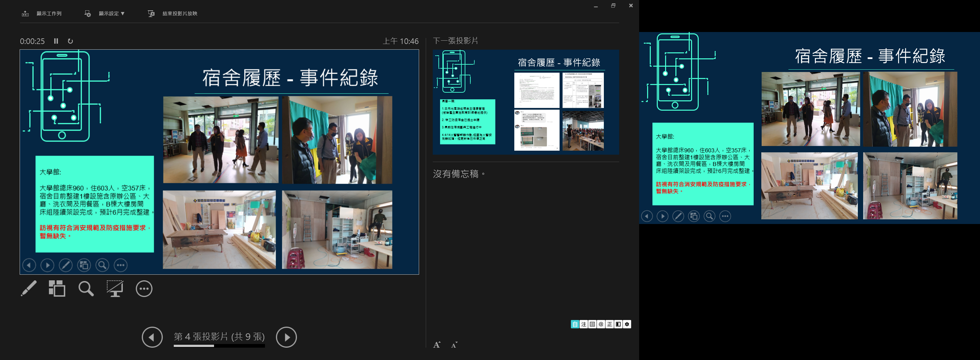Image resolution: width=980 pixels, height=360 pixels.
Task: Click the next slide preview thumbnail
Action: [526, 102]
